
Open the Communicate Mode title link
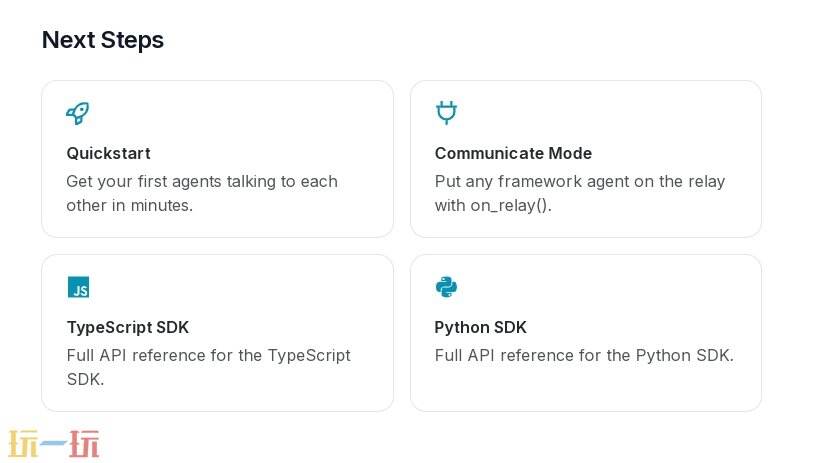click(513, 153)
